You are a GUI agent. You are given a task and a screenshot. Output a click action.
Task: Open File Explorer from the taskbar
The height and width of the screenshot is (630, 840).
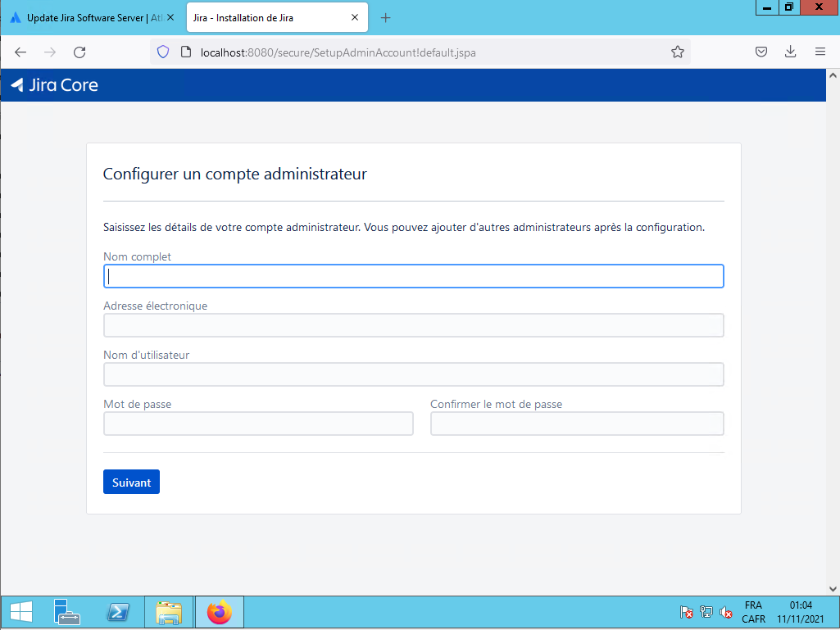168,612
